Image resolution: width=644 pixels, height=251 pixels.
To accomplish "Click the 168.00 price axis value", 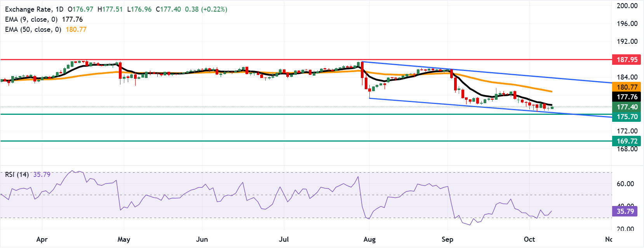I will tap(627, 149).
